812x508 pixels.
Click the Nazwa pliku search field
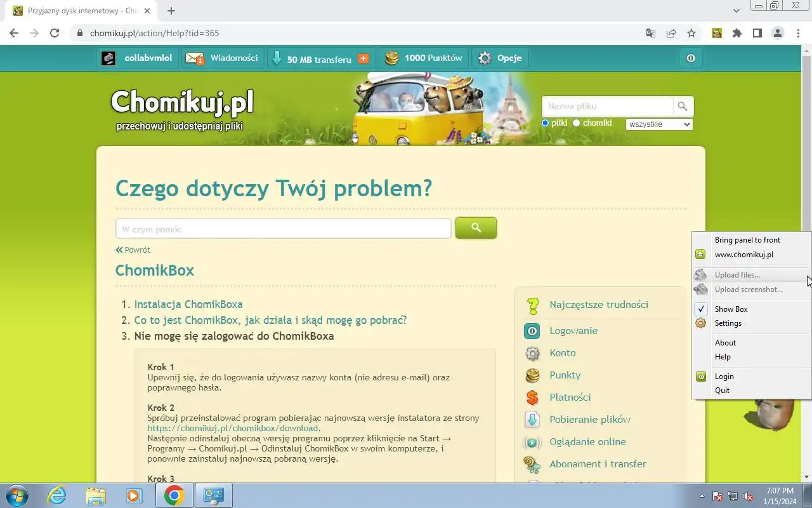(607, 106)
